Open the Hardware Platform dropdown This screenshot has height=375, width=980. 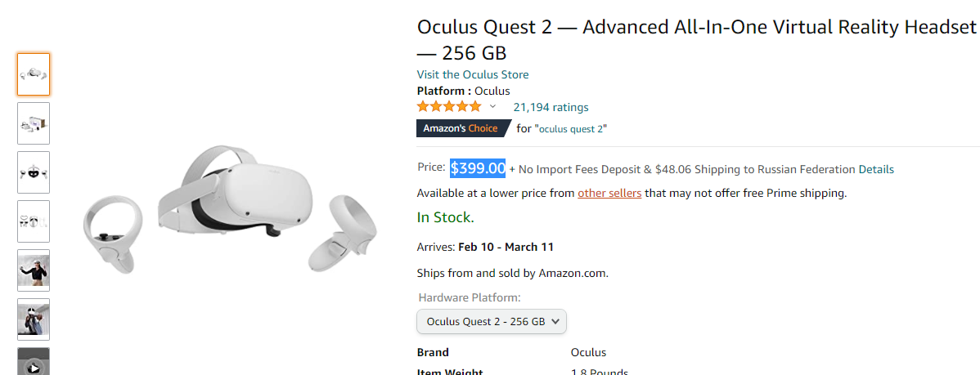point(492,321)
